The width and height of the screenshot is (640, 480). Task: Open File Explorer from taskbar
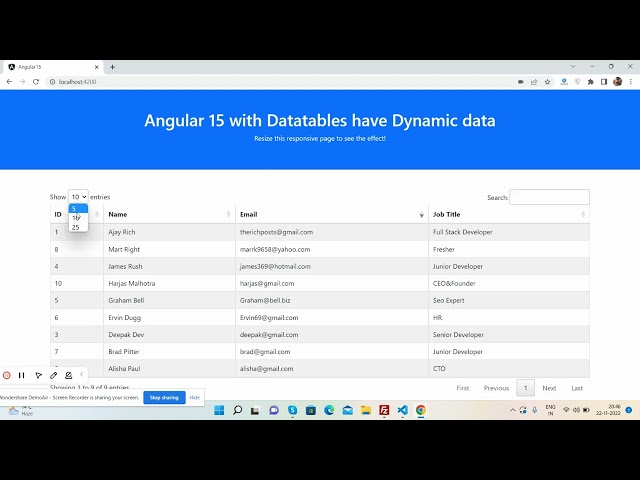[366, 410]
